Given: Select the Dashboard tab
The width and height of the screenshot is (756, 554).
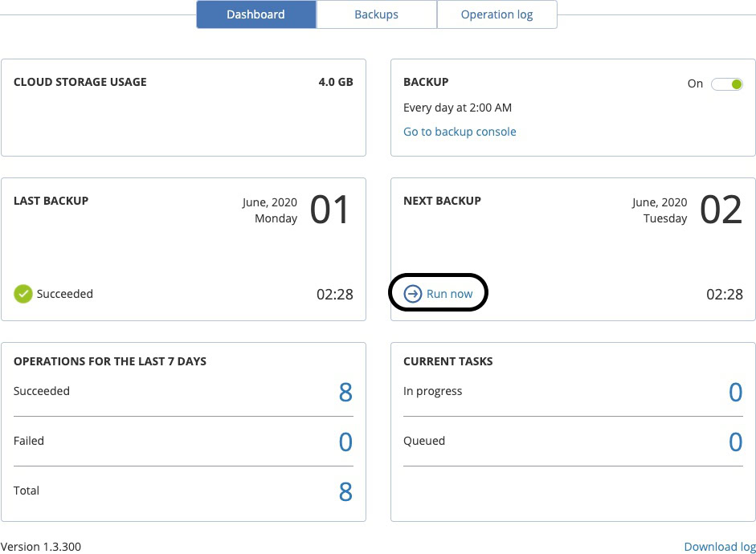Looking at the screenshot, I should click(255, 14).
